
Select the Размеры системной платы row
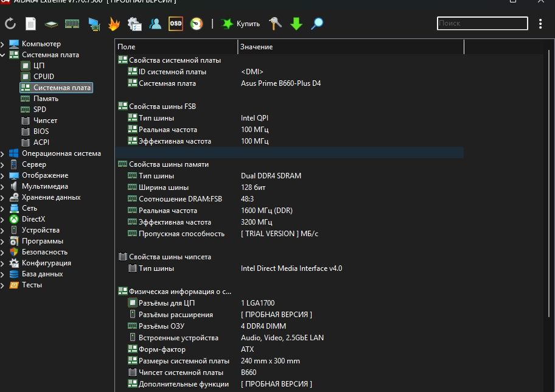tap(290, 361)
